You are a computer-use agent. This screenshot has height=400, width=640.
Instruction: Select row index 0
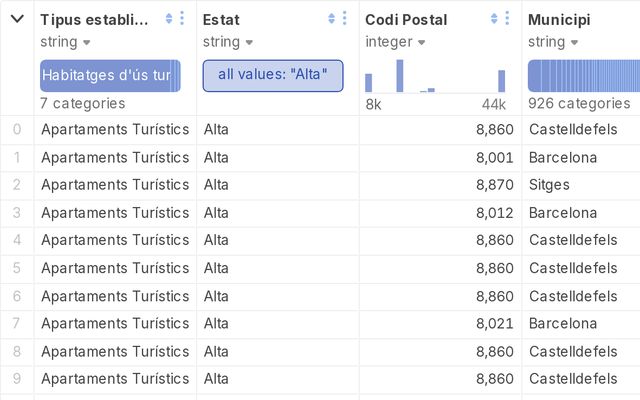click(x=17, y=129)
